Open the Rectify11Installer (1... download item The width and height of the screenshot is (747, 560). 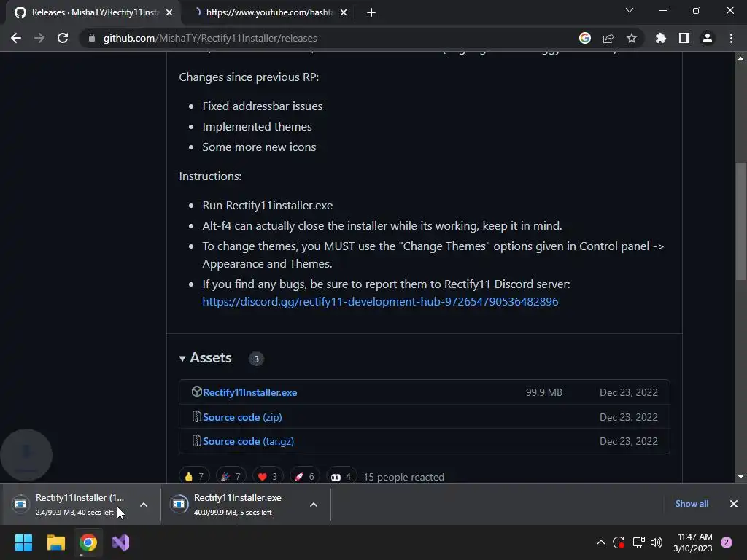(69, 505)
